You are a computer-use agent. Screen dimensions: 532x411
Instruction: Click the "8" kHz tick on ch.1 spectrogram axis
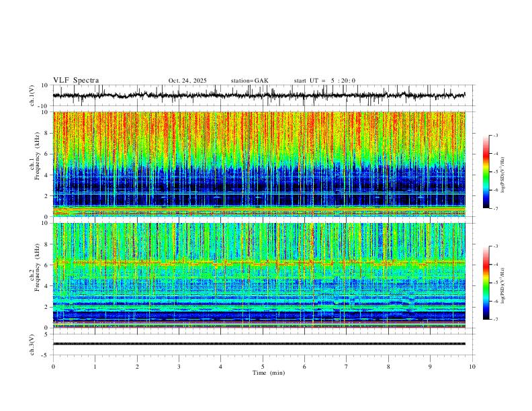[46, 133]
